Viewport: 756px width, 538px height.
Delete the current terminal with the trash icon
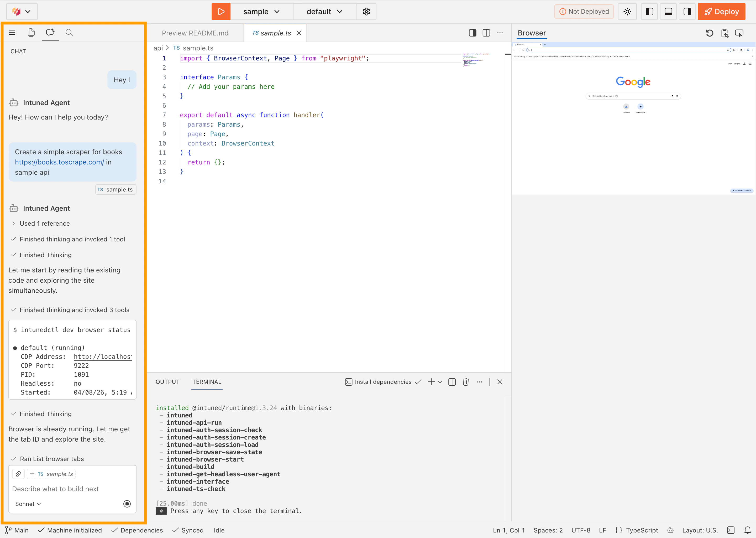click(x=465, y=382)
